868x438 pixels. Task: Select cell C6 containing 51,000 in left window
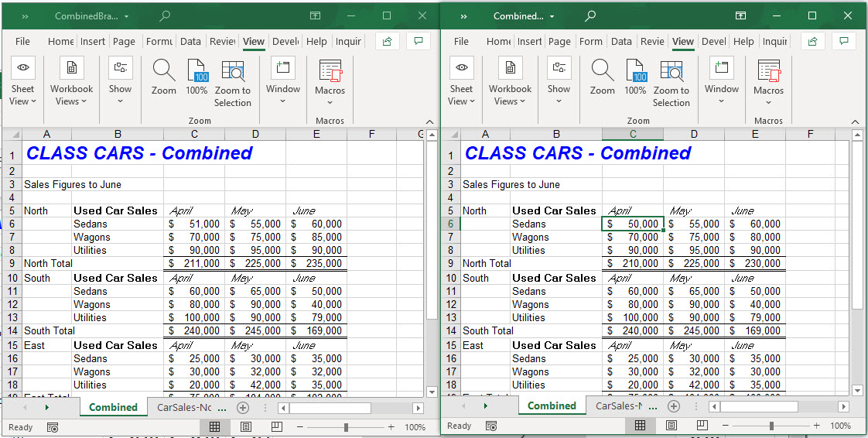coord(193,224)
